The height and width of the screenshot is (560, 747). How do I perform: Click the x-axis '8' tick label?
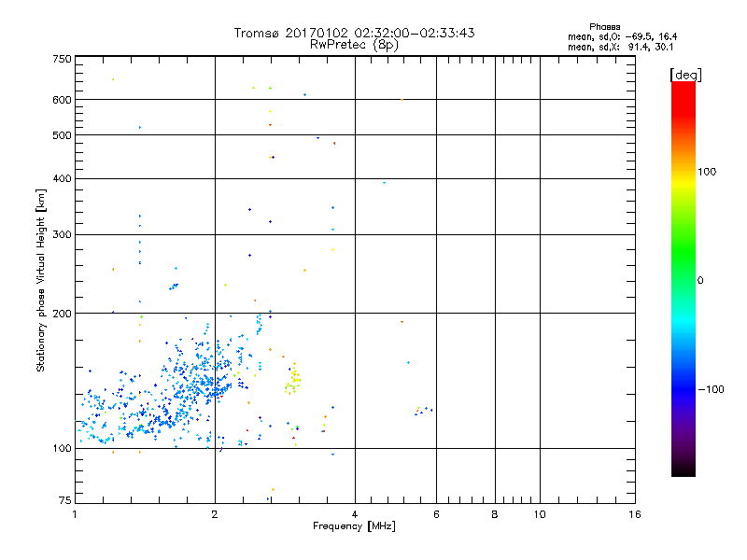point(495,514)
